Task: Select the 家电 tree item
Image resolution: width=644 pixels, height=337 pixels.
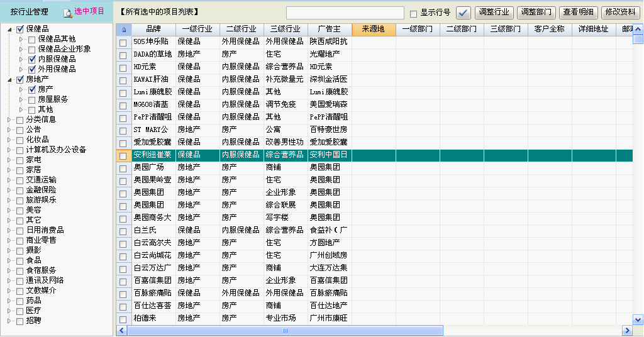Action: pyautogui.click(x=34, y=160)
